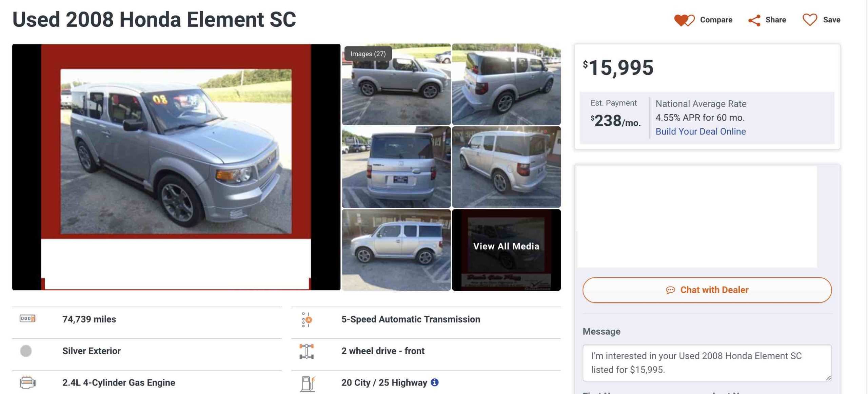Click the Save heart icon
The height and width of the screenshot is (394, 868).
click(809, 20)
